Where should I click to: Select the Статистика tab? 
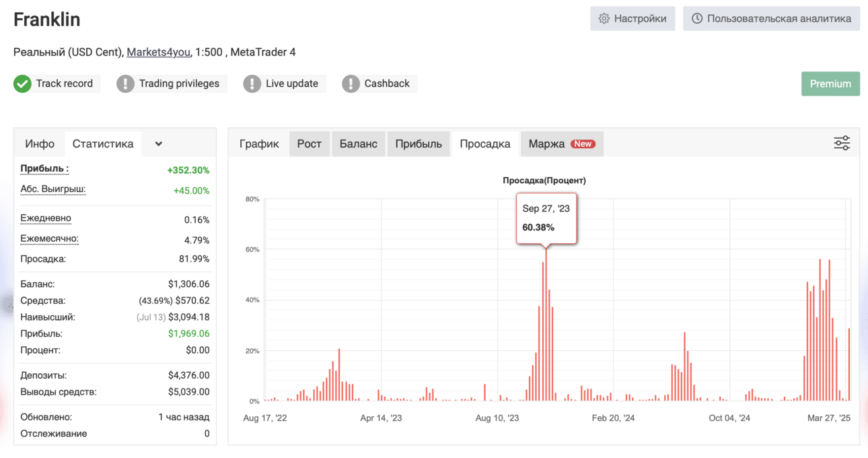(103, 143)
